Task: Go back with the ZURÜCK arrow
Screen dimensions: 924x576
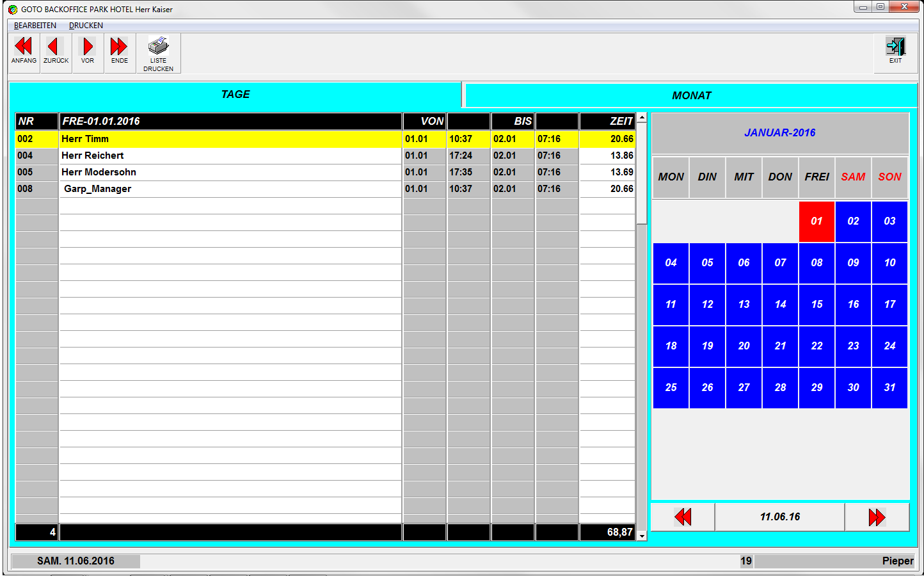Action: (56, 47)
